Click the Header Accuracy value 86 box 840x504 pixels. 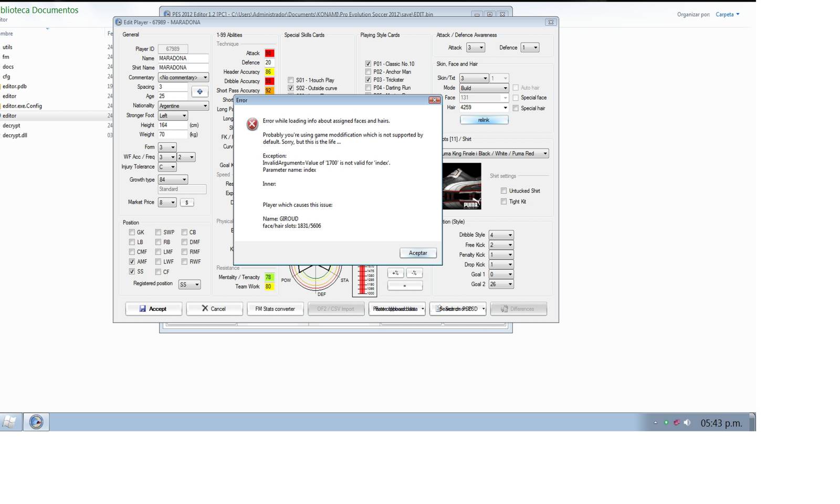pyautogui.click(x=269, y=72)
